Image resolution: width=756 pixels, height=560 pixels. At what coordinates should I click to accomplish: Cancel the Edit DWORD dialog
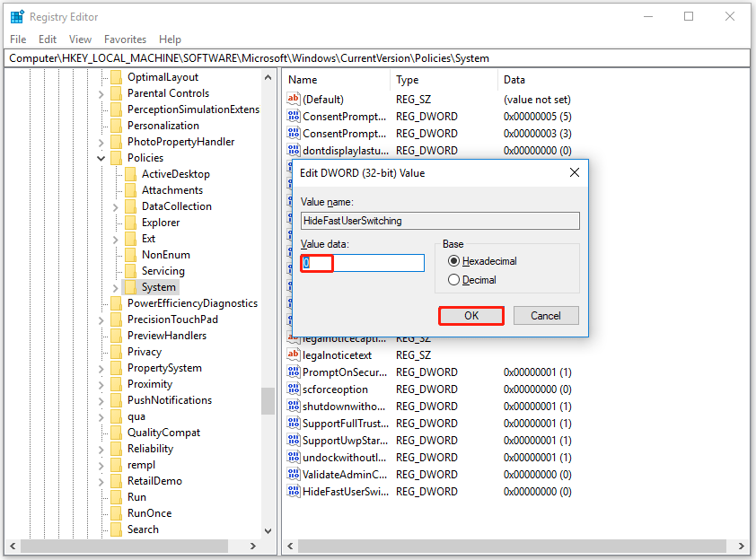coord(546,316)
